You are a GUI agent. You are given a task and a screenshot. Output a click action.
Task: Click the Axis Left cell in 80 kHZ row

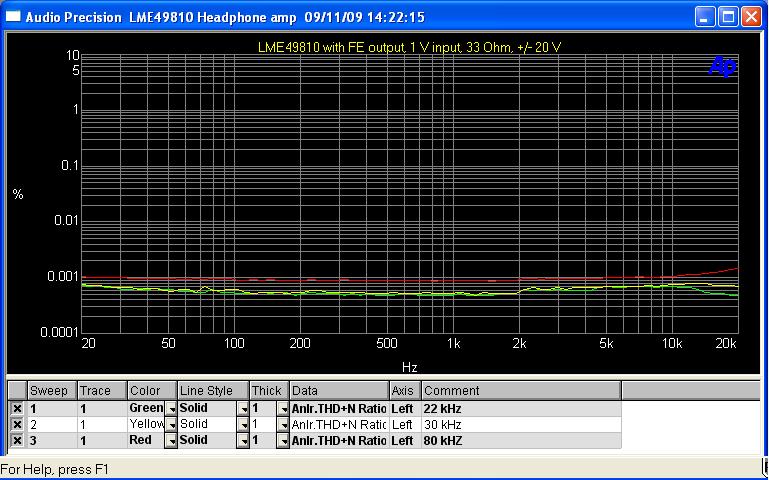point(405,441)
